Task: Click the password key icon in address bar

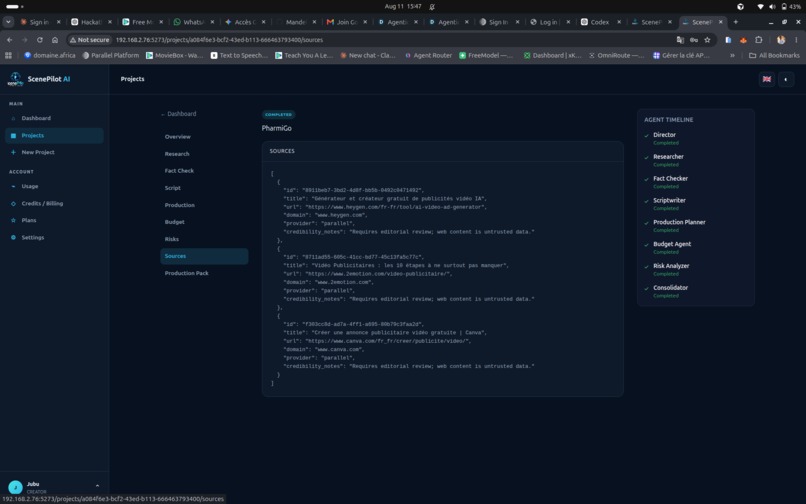Action: tap(694, 40)
